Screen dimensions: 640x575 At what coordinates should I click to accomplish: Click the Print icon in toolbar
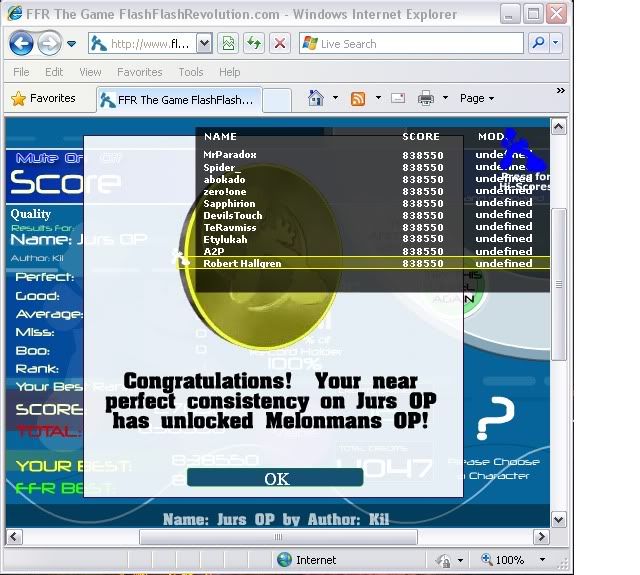pos(425,98)
